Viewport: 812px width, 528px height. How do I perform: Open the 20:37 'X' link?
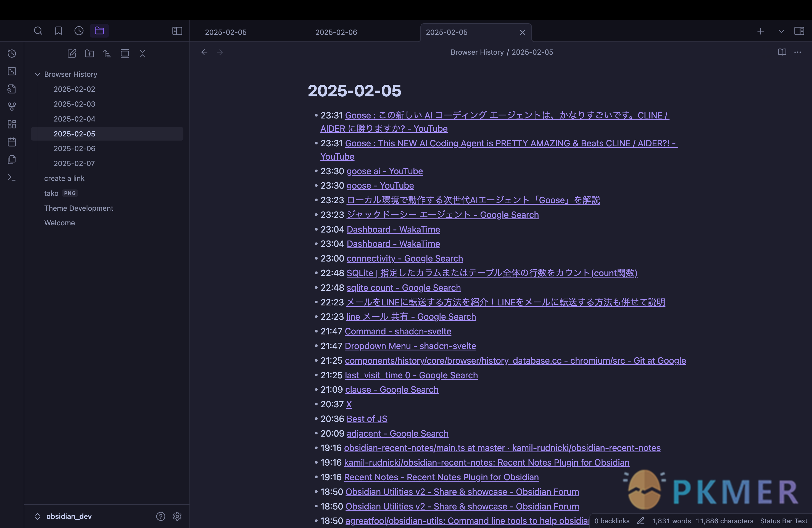(x=349, y=405)
